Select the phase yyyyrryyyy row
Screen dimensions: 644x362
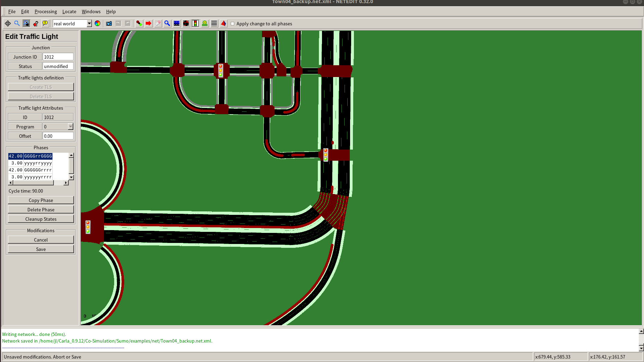pos(31,163)
